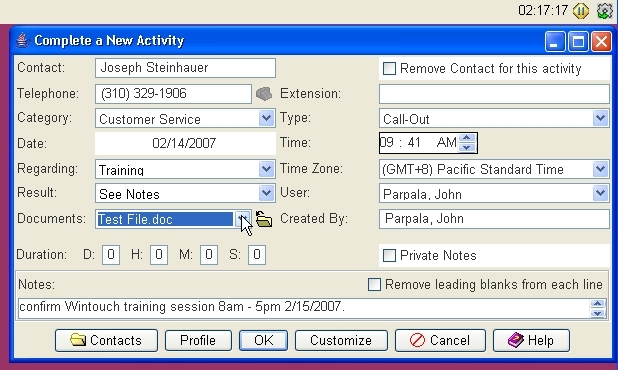The image size is (618, 370).
Task: Expand the Documents dropdown arrow
Action: click(x=242, y=219)
